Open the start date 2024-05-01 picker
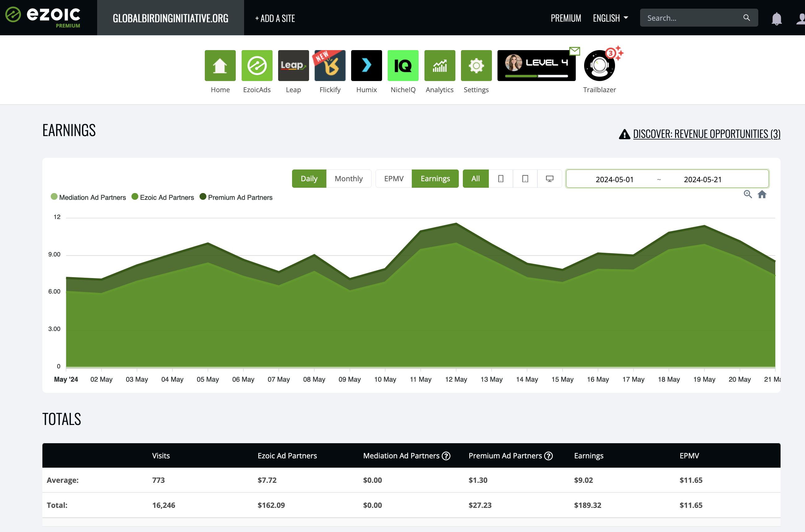The width and height of the screenshot is (805, 532). [614, 179]
